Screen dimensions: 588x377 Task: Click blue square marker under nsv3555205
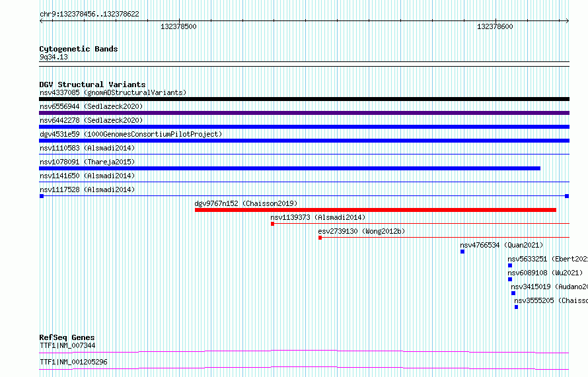point(517,307)
